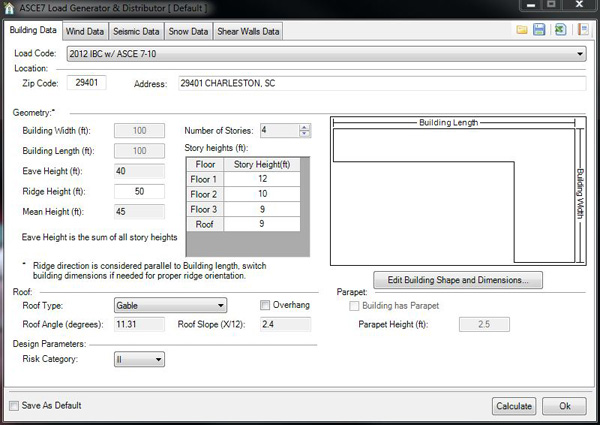Toggle Building has Parapet checkbox
This screenshot has height=425, width=600.
click(x=354, y=306)
